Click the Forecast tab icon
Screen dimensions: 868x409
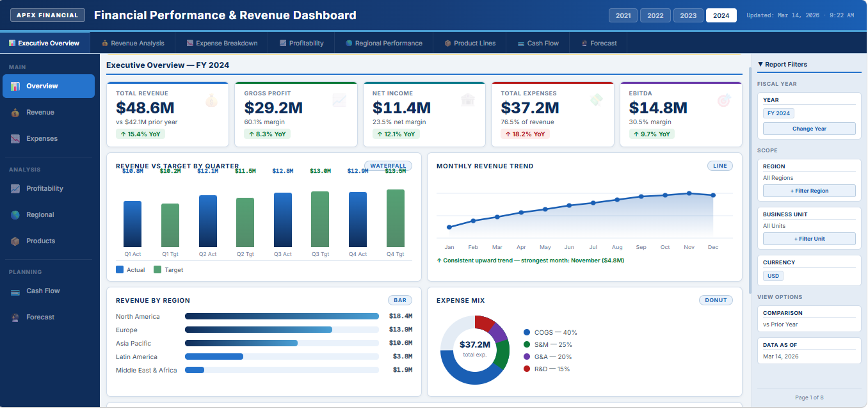[x=584, y=44]
